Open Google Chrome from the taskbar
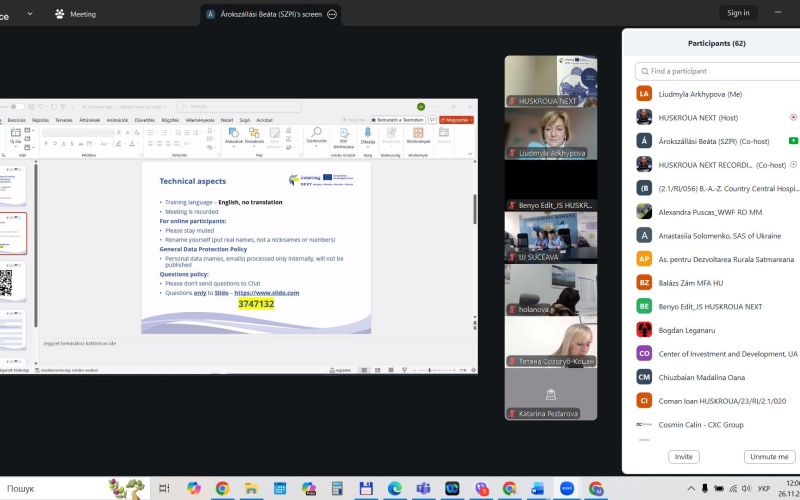The image size is (800, 500). pos(222,489)
